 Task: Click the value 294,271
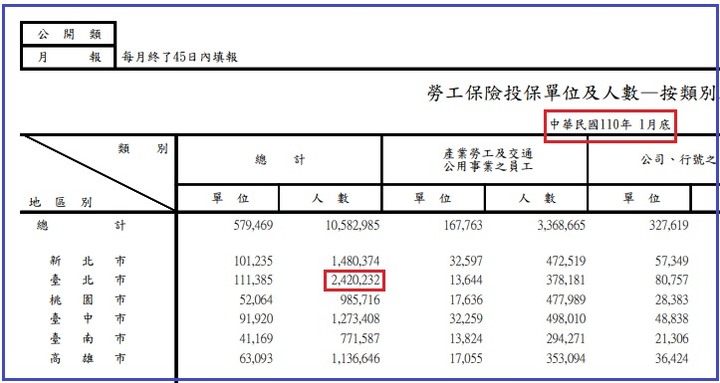pyautogui.click(x=566, y=339)
